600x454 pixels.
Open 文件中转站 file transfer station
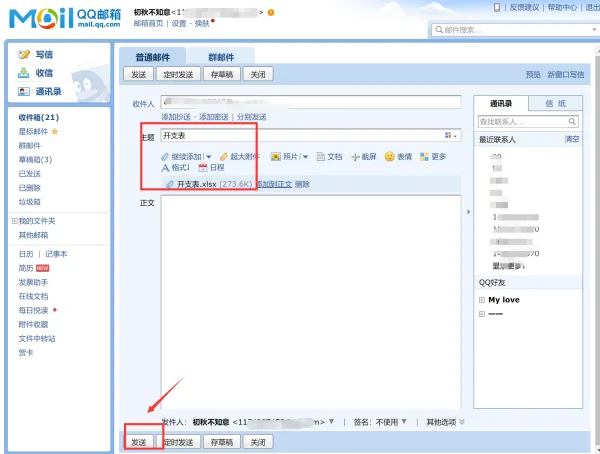point(37,338)
